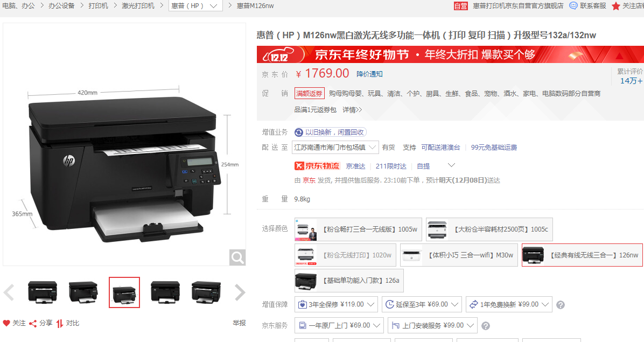Go to previous thumbnails with left arrow

click(x=9, y=292)
